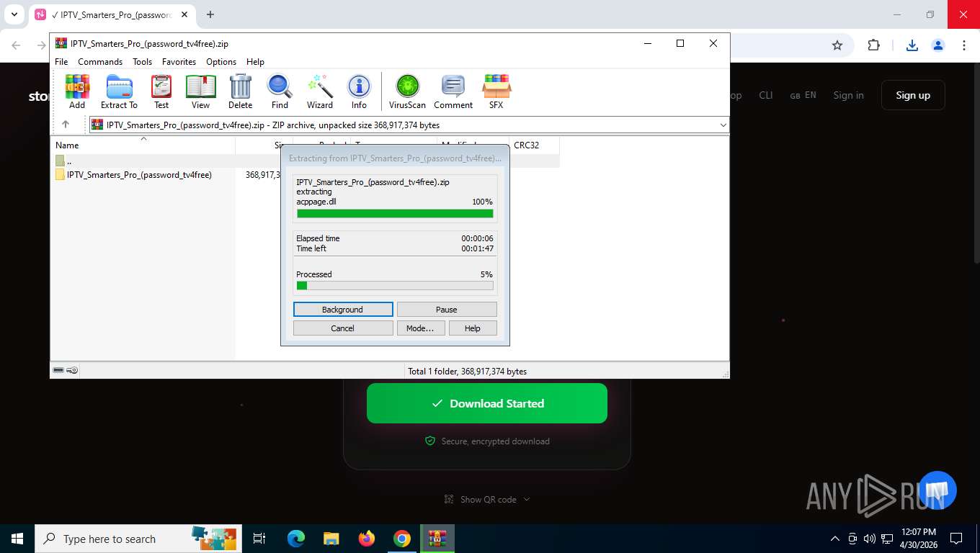Cancel the extraction

[343, 328]
